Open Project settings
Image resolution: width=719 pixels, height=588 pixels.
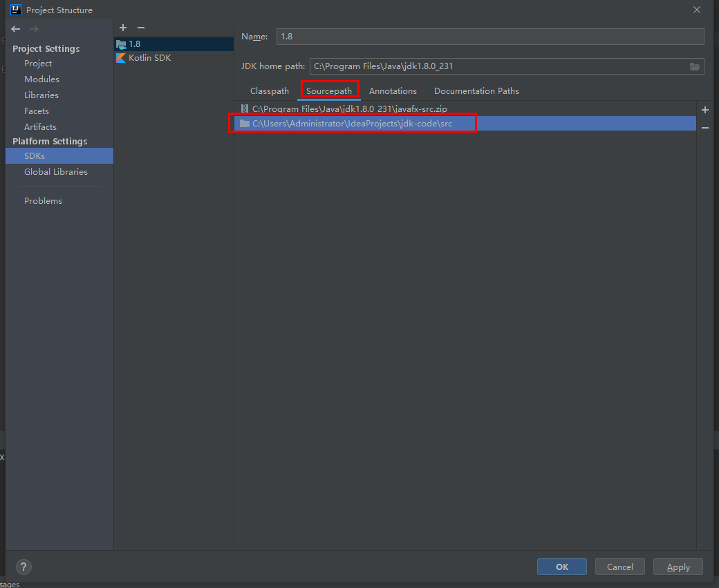pyautogui.click(x=38, y=64)
